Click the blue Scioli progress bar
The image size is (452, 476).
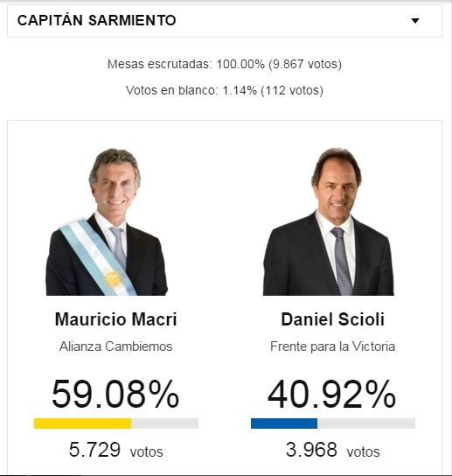coord(284,423)
